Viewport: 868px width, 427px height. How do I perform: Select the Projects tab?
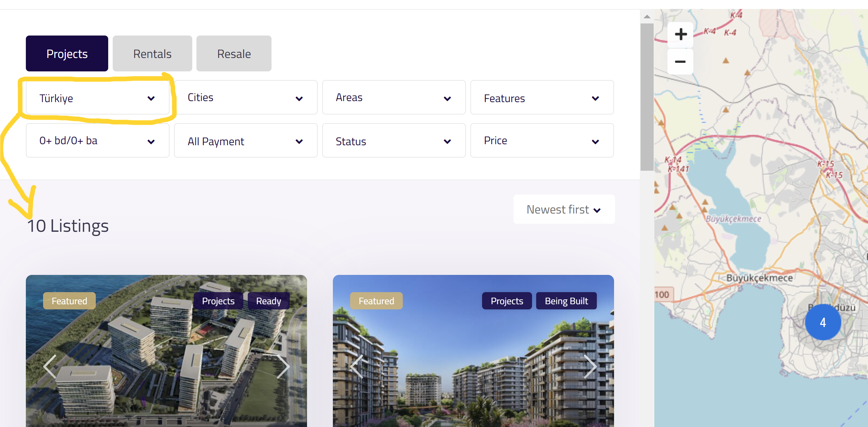pyautogui.click(x=67, y=53)
